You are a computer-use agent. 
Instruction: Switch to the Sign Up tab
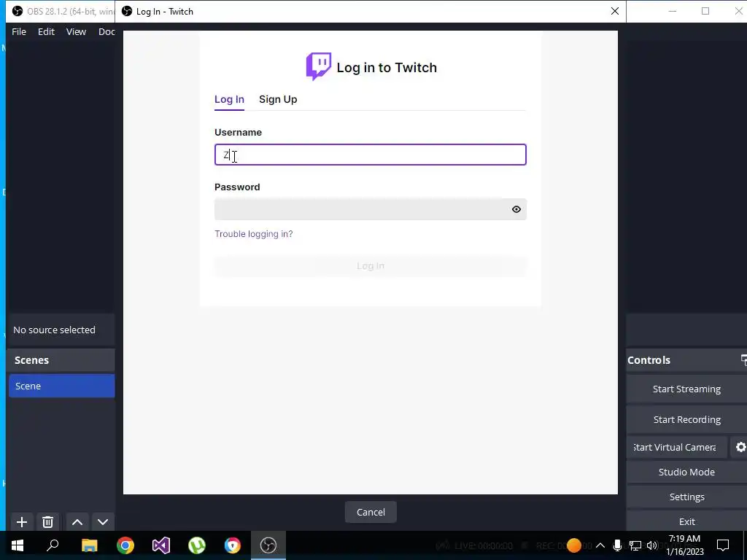pyautogui.click(x=278, y=99)
